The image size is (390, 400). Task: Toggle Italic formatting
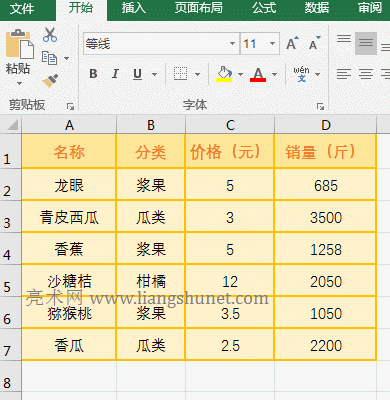115,74
